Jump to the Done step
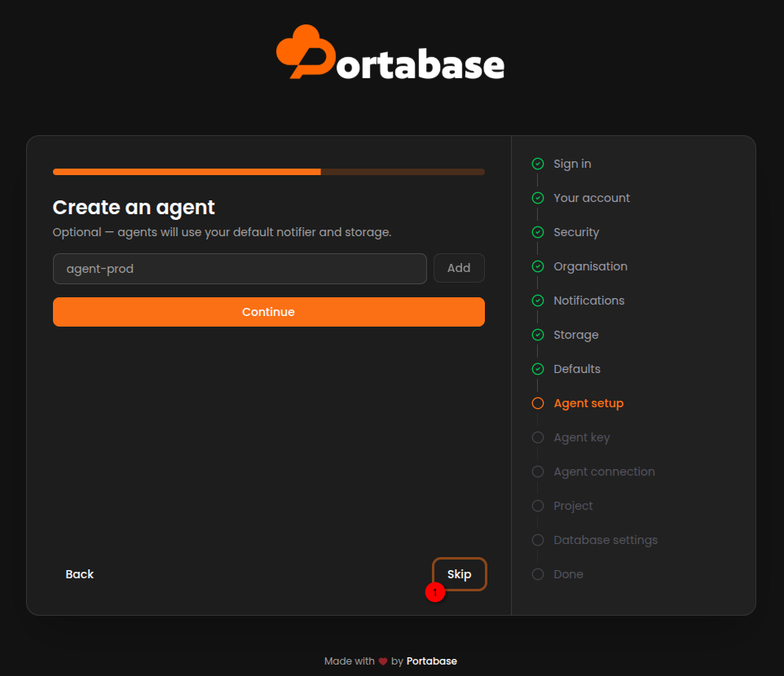Viewport: 784px width, 676px height. pyautogui.click(x=568, y=574)
